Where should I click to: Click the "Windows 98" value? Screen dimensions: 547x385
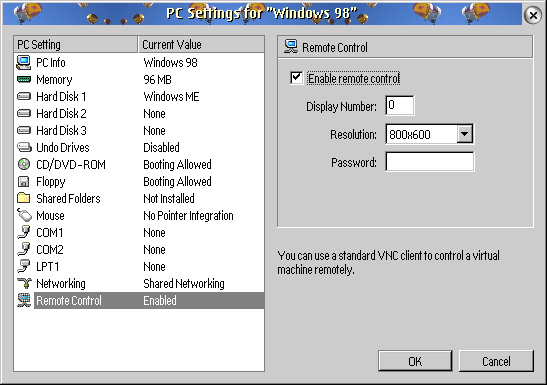pos(171,62)
